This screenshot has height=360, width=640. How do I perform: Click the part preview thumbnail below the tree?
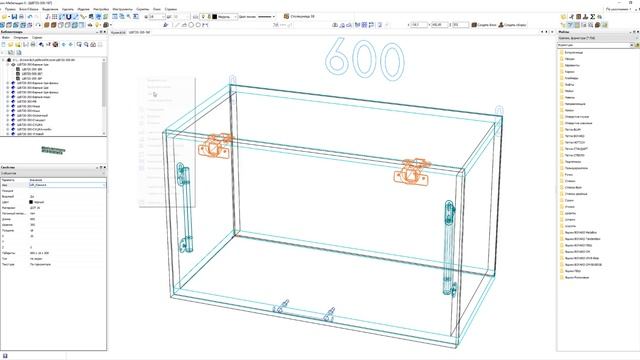pyautogui.click(x=53, y=150)
